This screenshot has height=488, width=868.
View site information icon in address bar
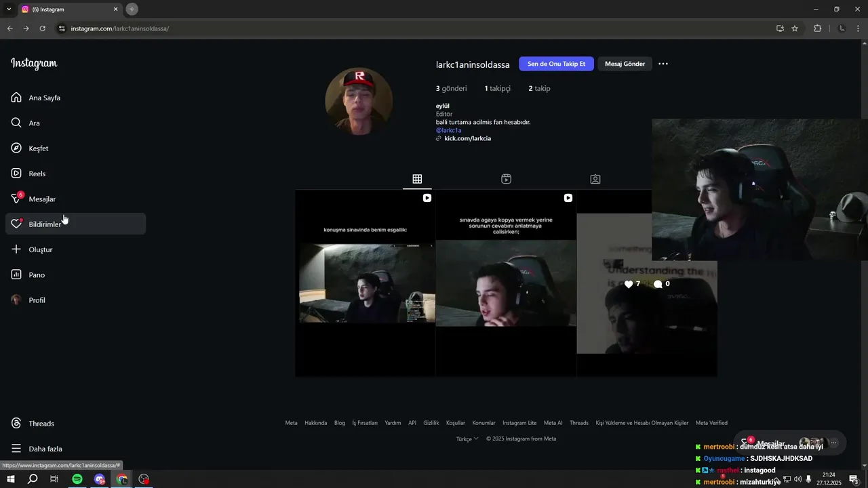point(62,28)
